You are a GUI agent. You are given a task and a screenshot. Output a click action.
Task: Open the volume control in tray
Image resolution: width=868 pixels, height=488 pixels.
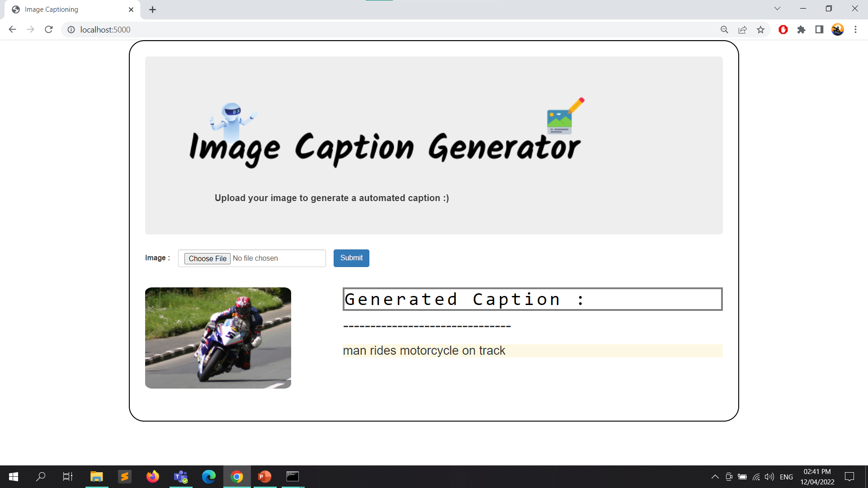[769, 477]
